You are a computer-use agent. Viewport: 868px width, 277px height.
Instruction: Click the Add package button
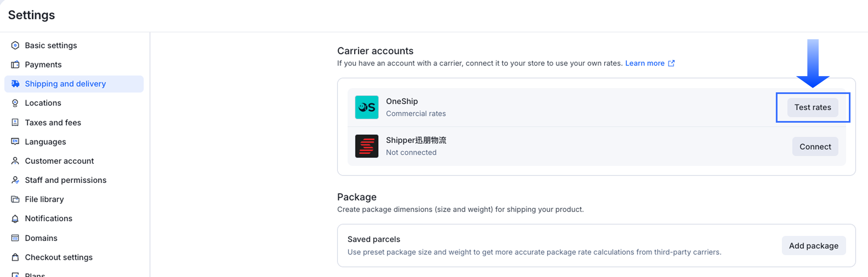[x=814, y=246]
